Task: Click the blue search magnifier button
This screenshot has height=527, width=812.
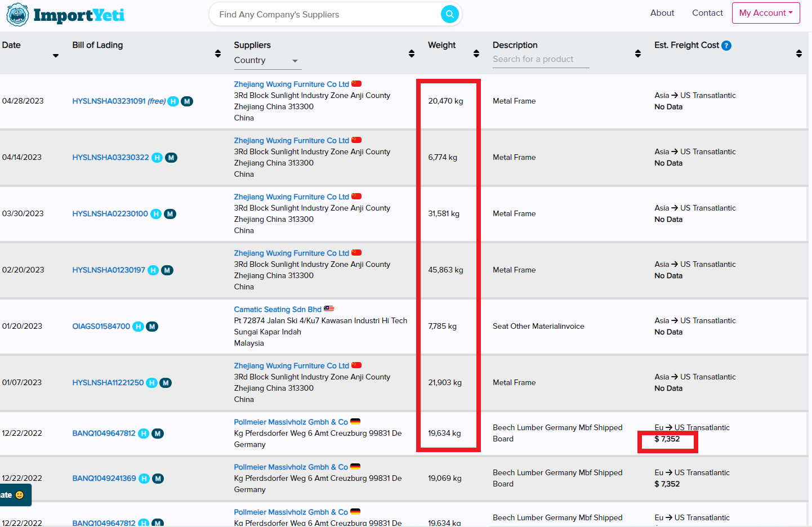Action: (x=449, y=14)
